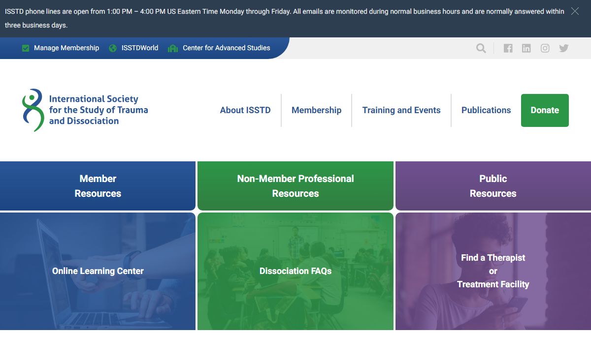
Task: Click the Center for Advanced Studies building icon
Action: tap(173, 48)
